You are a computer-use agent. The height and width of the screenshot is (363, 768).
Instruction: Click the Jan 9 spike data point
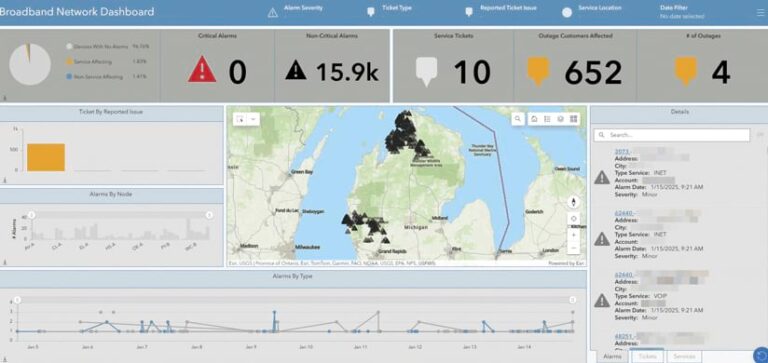[x=274, y=312]
